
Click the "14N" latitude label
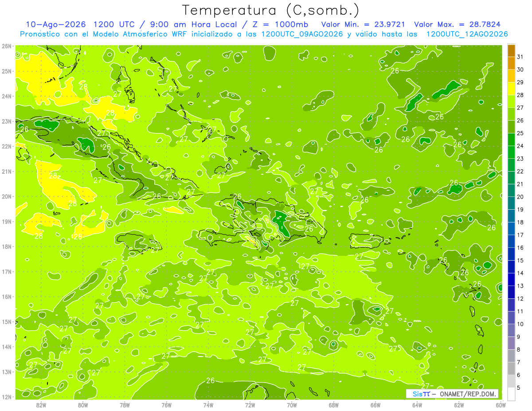[x=7, y=347]
